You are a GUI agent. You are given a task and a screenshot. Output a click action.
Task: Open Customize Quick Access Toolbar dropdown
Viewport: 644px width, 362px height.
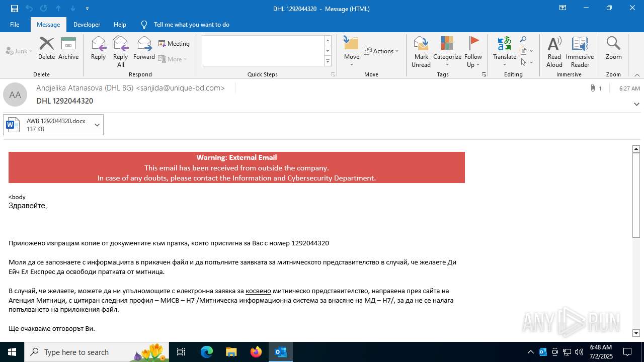click(88, 8)
